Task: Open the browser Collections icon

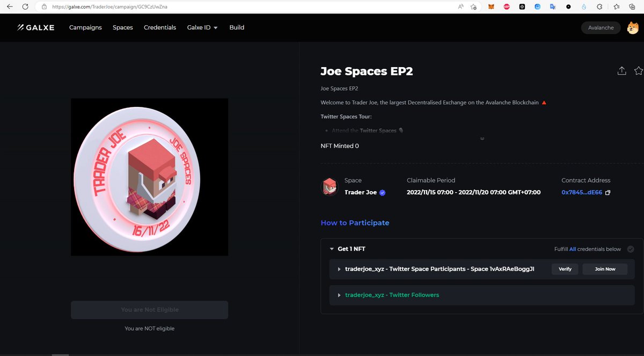Action: tap(633, 6)
